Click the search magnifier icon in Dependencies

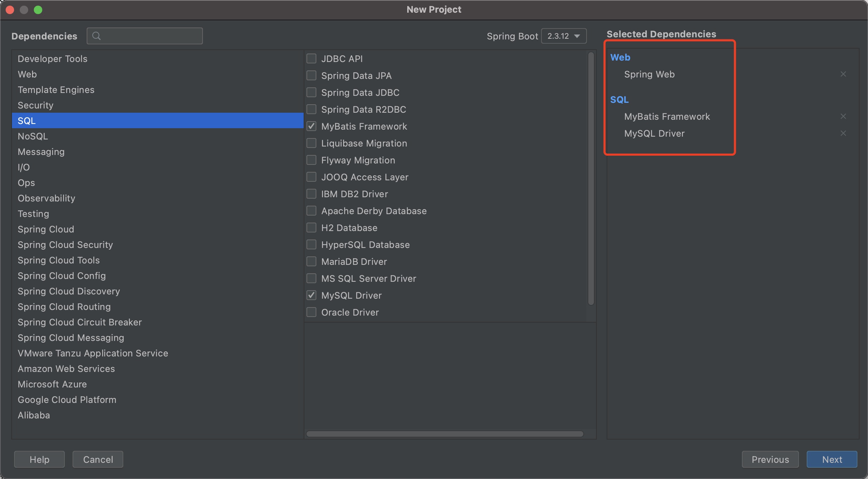click(x=96, y=36)
